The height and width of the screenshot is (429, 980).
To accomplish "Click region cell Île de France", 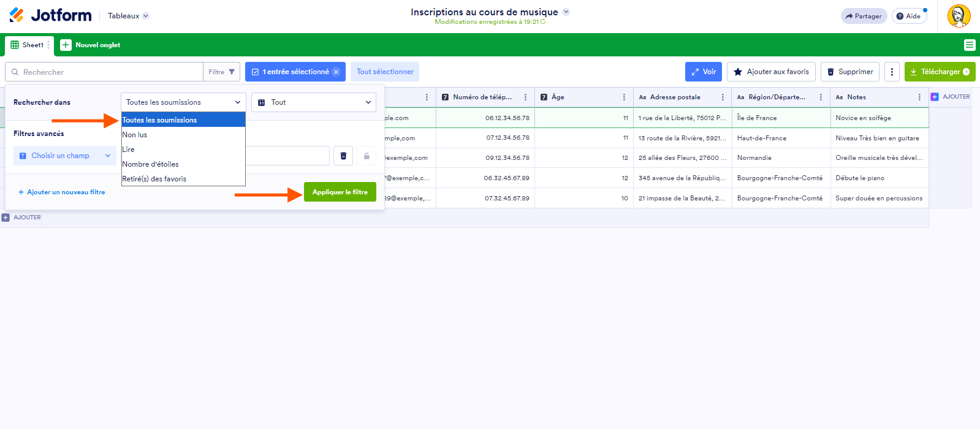I will (781, 118).
